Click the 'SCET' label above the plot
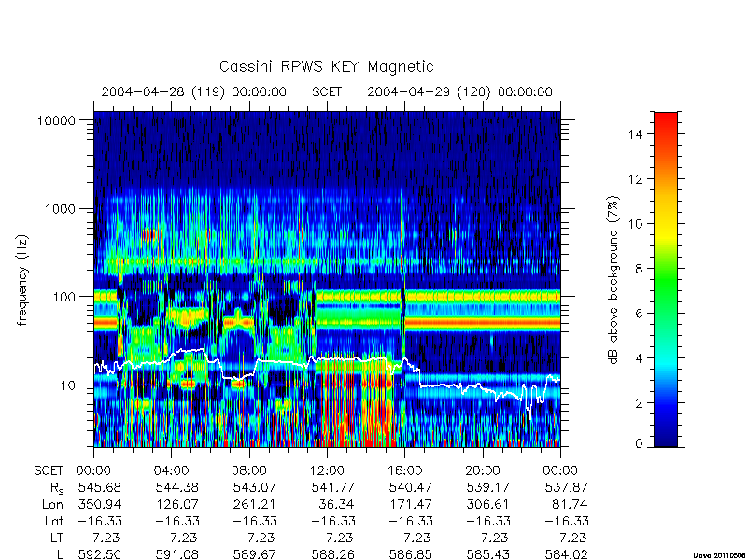Image resolution: width=747 pixels, height=560 pixels. point(327,91)
